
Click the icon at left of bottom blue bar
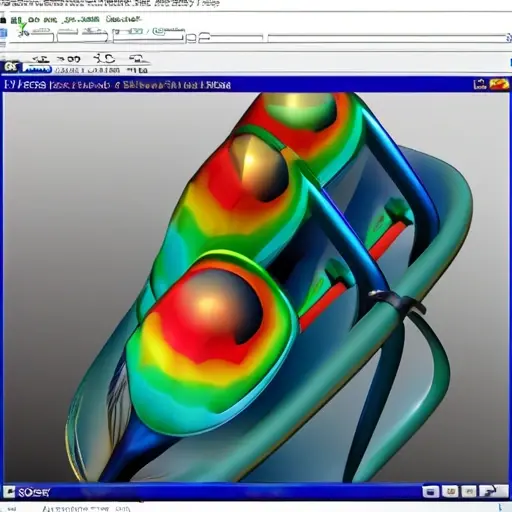pyautogui.click(x=9, y=492)
